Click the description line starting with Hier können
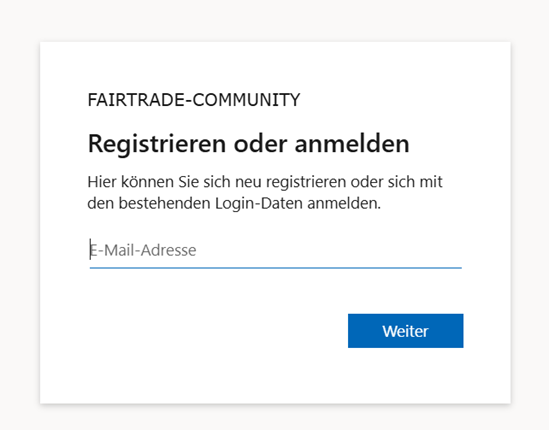Screen dimensions: 549x430 pyautogui.click(x=265, y=182)
